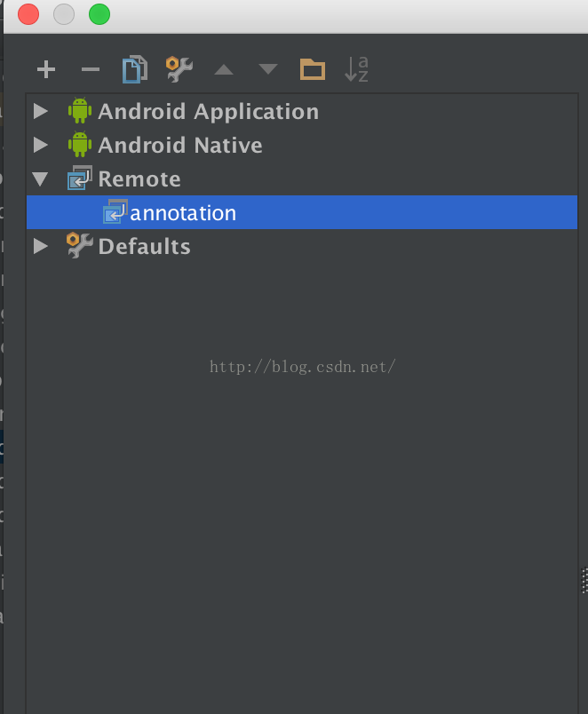Image resolution: width=588 pixels, height=714 pixels.
Task: Open edit defaults wrench icon in toolbar
Action: pos(179,69)
